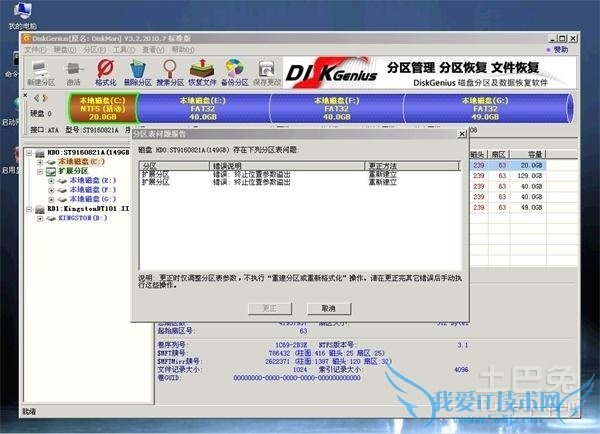Collapse the RD1:KingstonDT101 tree node
Viewport: 600px width, 434px height.
click(x=29, y=209)
